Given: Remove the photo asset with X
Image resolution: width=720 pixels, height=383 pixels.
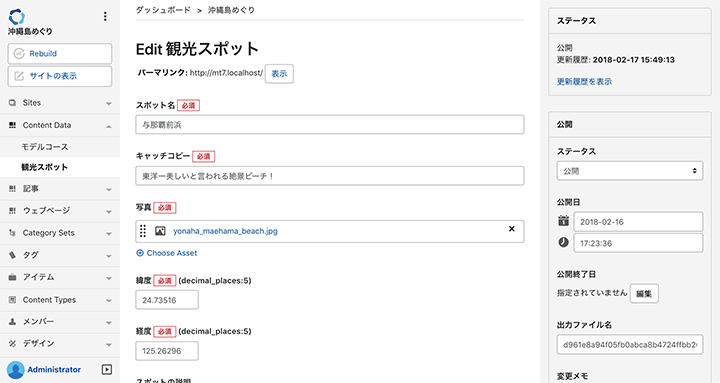Looking at the screenshot, I should point(512,229).
